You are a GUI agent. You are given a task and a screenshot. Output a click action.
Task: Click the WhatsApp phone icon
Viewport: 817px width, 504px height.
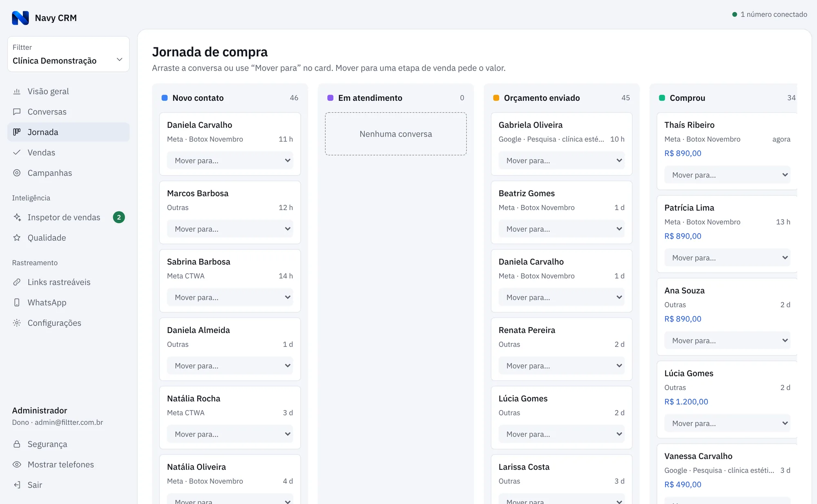click(x=17, y=302)
